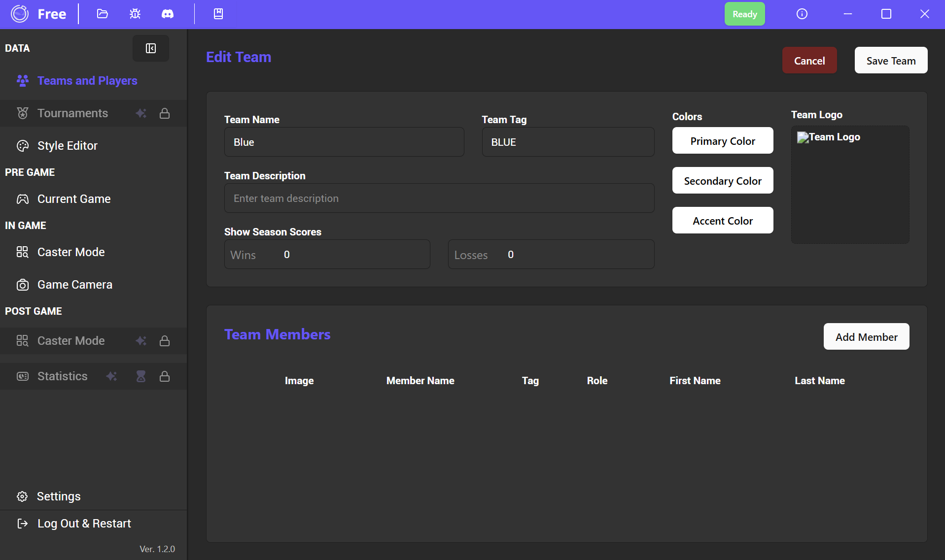Pick the Primary Color
Image resolution: width=945 pixels, height=560 pixels.
pyautogui.click(x=723, y=141)
